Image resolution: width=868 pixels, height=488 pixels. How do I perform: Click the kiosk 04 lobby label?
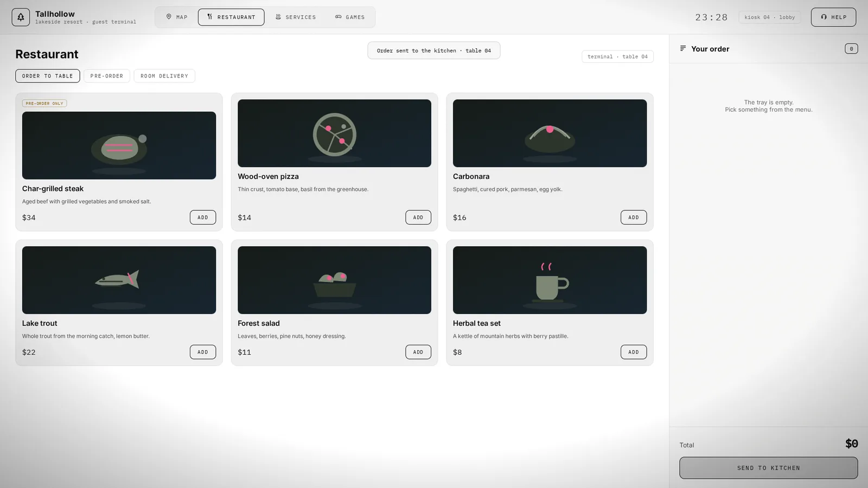click(x=769, y=17)
